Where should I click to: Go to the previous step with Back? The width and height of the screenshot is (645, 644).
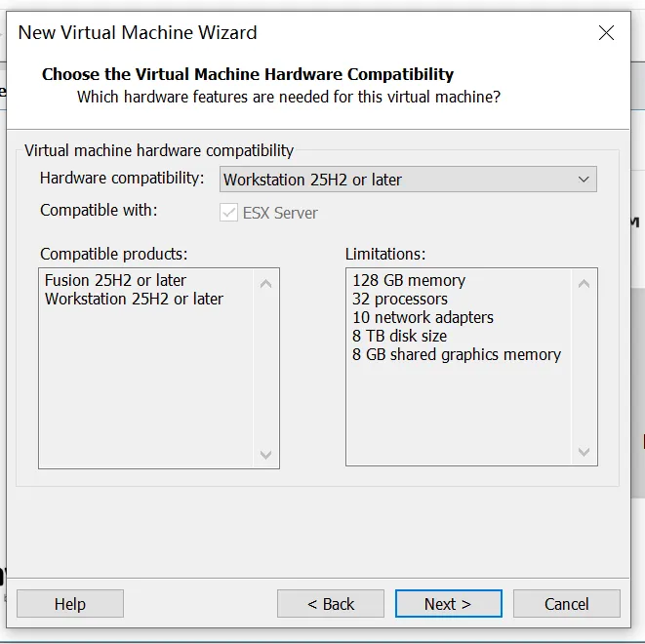(x=331, y=604)
